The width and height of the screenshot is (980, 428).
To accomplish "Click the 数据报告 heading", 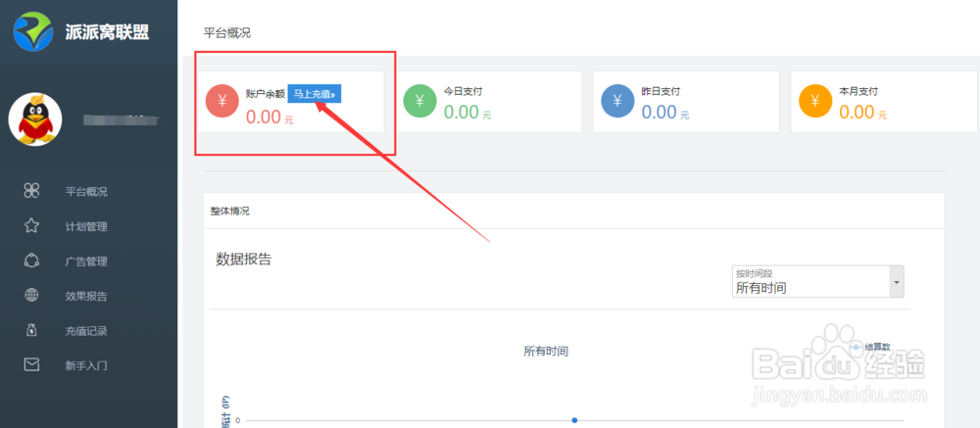I will tap(244, 260).
